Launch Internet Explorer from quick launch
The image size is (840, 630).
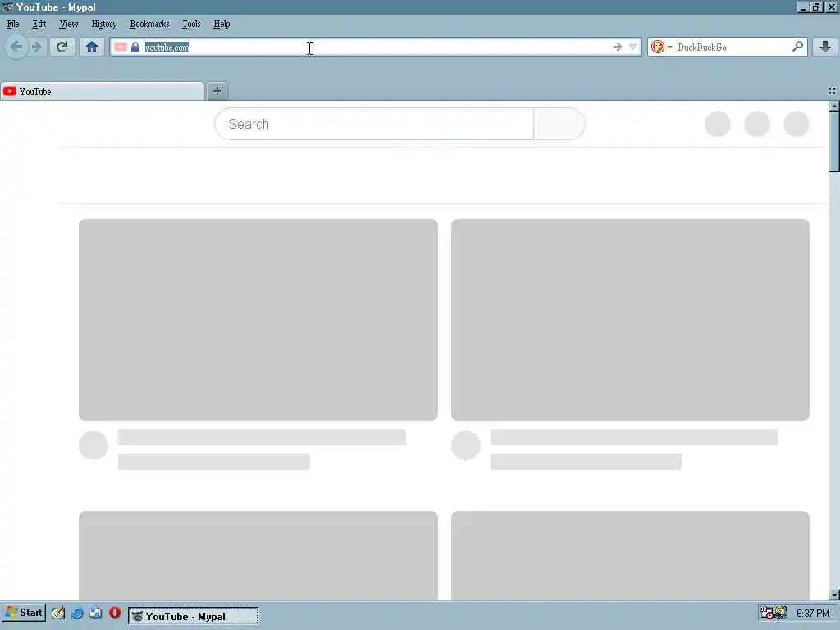(77, 613)
